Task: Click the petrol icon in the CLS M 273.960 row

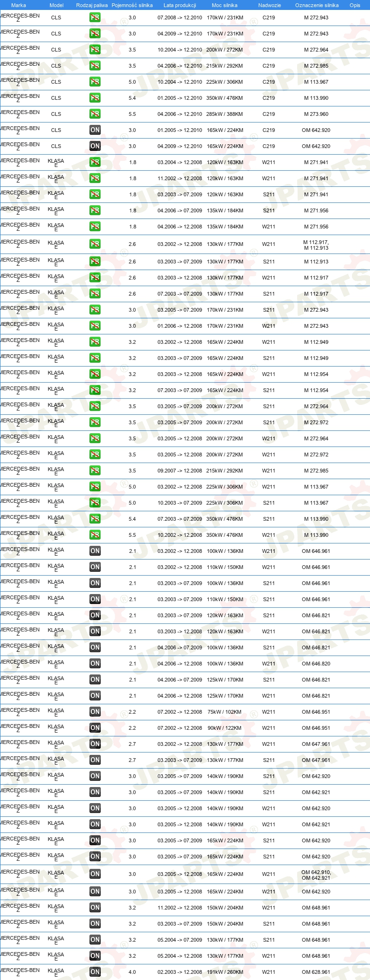Action: tap(95, 114)
